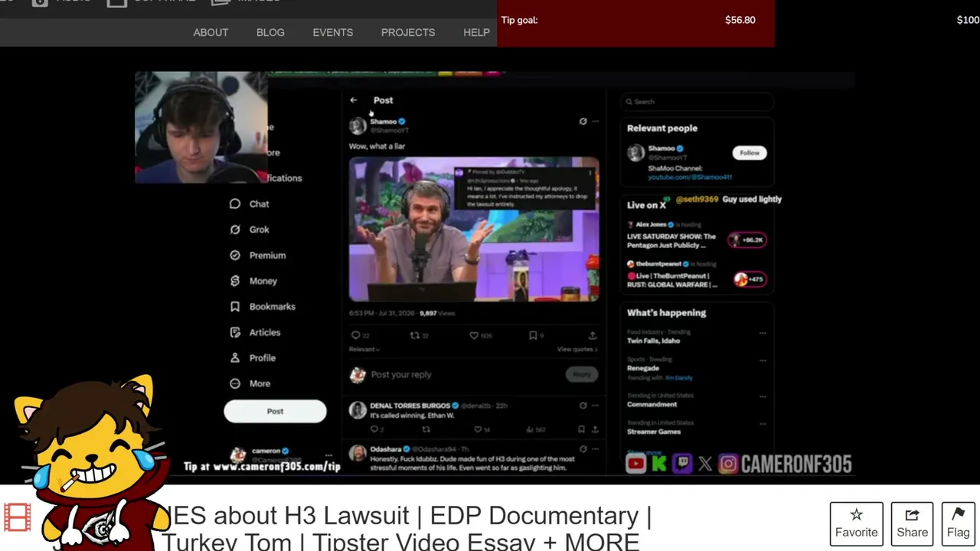Open the Twin Falls, Idaho trend
This screenshot has height=551, width=980.
point(653,341)
